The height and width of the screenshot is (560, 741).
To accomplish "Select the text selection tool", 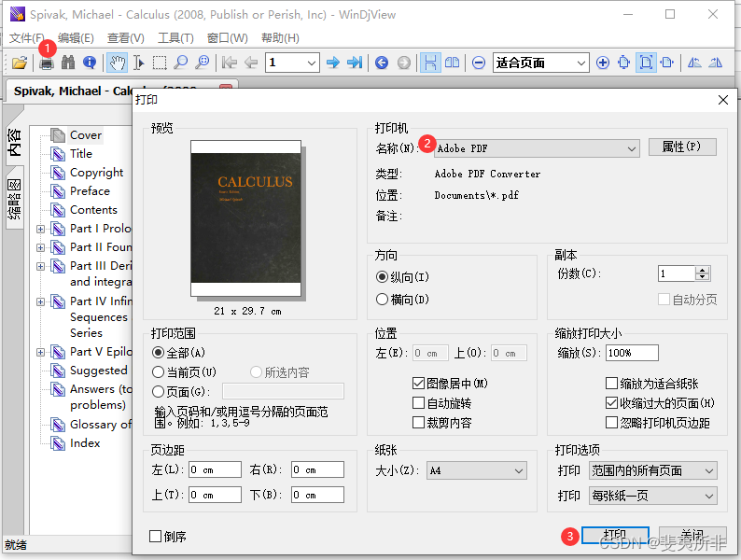I will tap(138, 63).
